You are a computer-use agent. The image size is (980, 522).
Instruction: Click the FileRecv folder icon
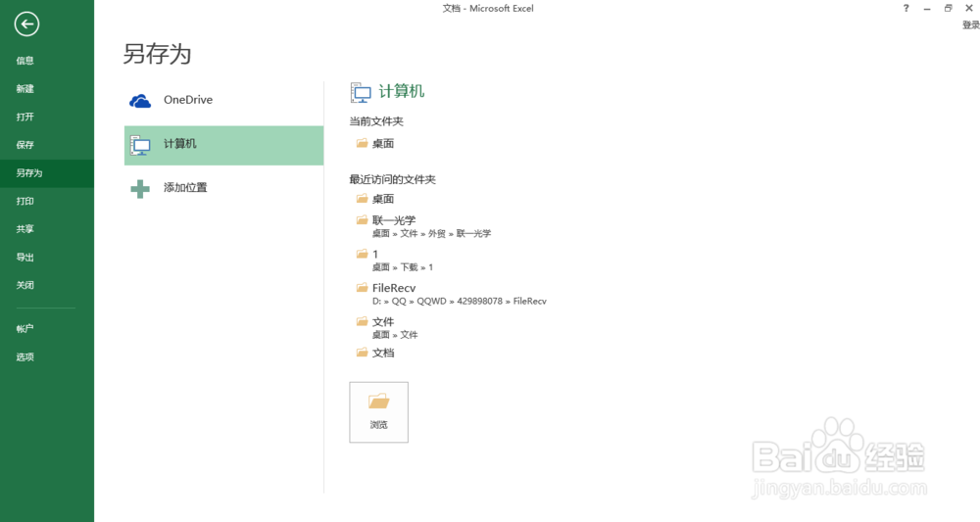pyautogui.click(x=362, y=287)
